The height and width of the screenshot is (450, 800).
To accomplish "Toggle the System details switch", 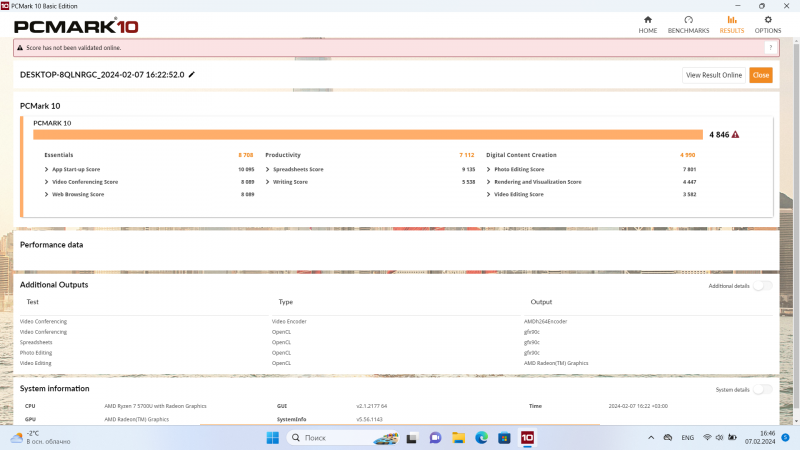I will 763,389.
